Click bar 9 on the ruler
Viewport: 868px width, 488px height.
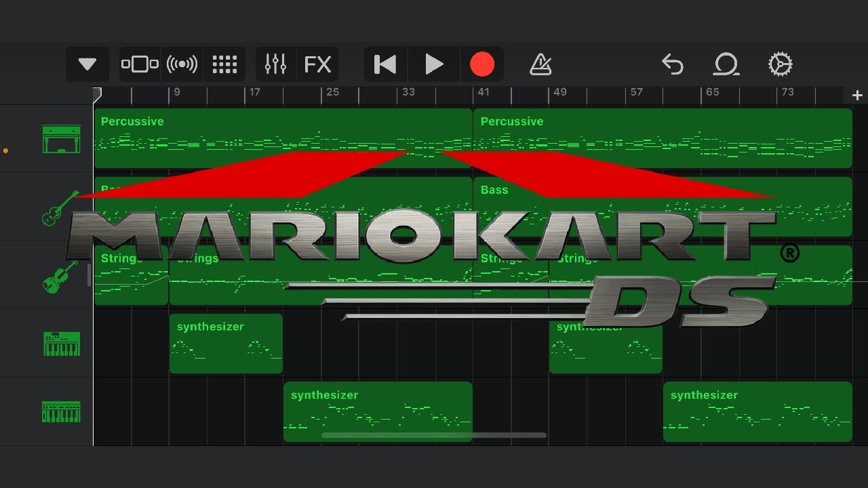coord(176,91)
